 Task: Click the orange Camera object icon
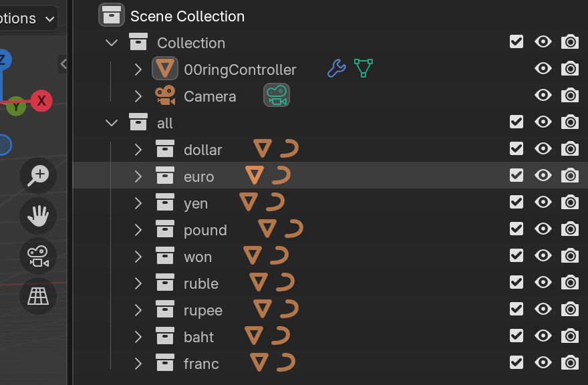click(x=165, y=96)
